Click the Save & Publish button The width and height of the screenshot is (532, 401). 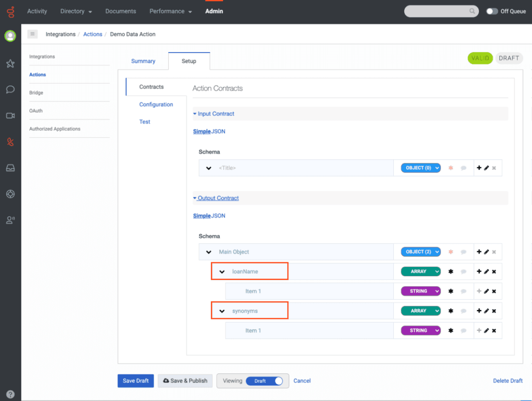(x=185, y=381)
